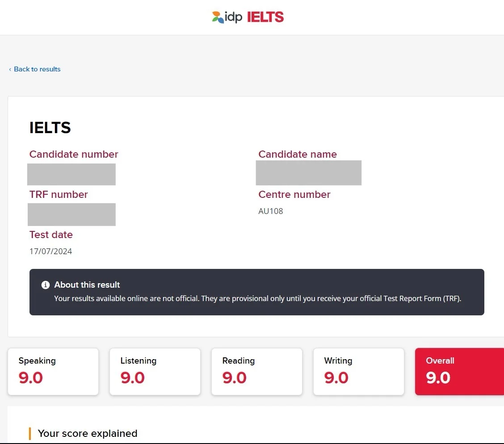Click the redacted TRF number field
This screenshot has height=444, width=504.
click(x=71, y=214)
